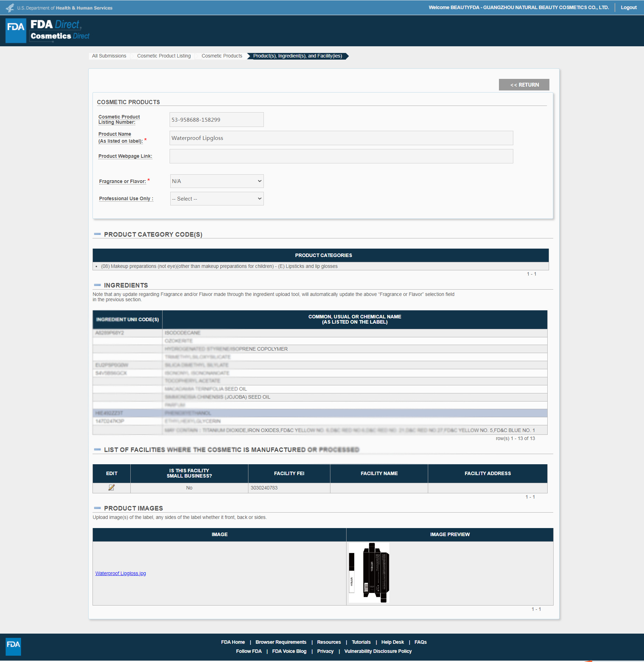Click the Product Name input field
The height and width of the screenshot is (662, 644).
(x=341, y=138)
